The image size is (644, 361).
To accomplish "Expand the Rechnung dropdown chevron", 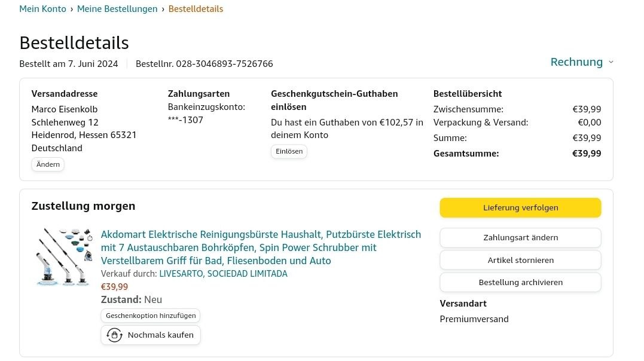I will pyautogui.click(x=611, y=62).
